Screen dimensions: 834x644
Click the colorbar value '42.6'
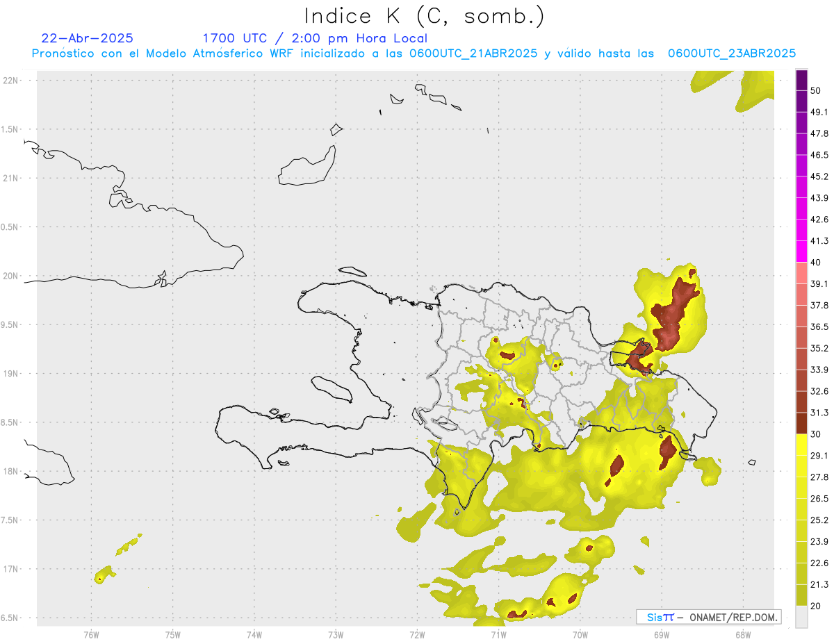[x=819, y=220]
